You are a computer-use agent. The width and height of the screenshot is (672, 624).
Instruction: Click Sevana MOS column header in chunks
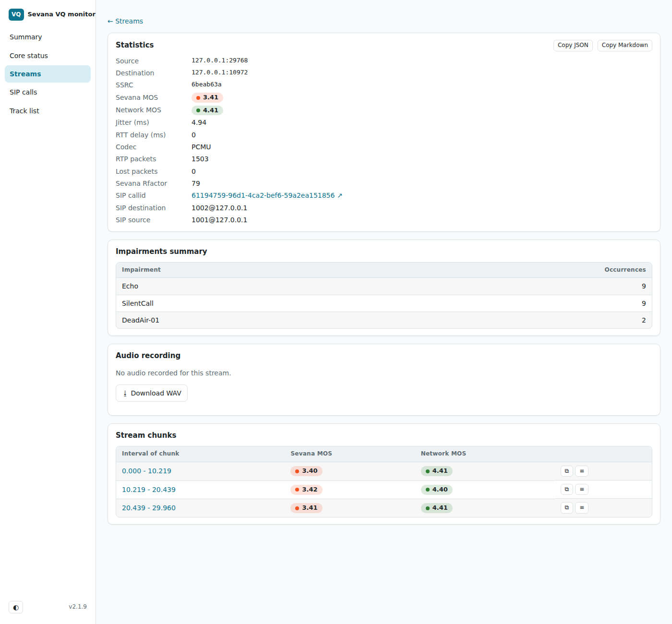[311, 454]
